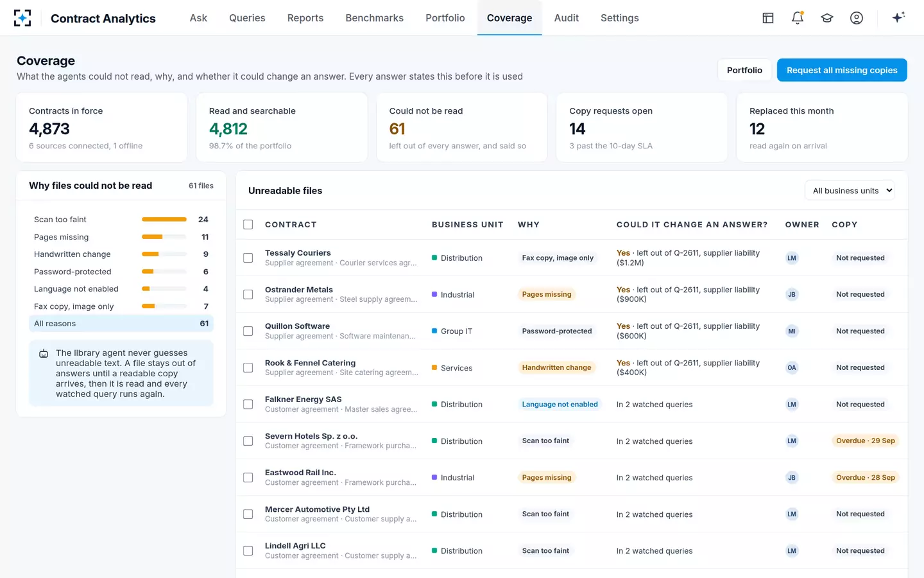Viewport: 924px width, 578px height.
Task: Tick the Rook & Fennel Catering checkbox
Action: [x=248, y=368]
